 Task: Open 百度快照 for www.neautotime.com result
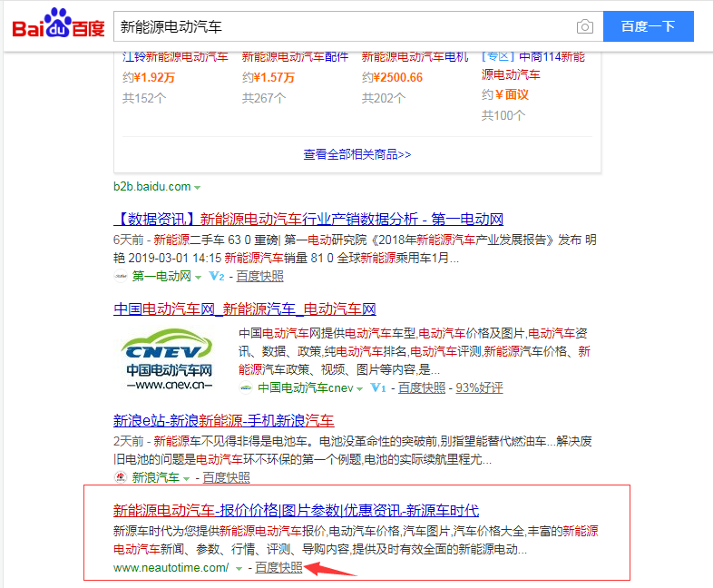point(278,567)
